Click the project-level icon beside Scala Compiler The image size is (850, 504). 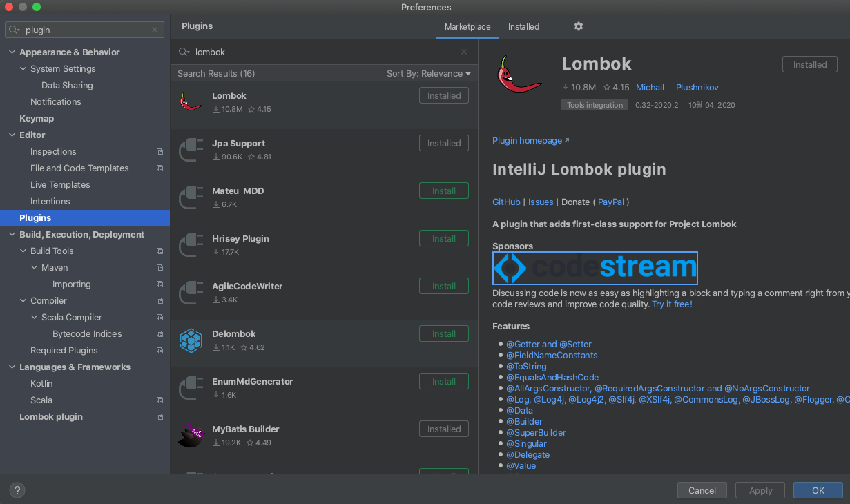pos(160,318)
